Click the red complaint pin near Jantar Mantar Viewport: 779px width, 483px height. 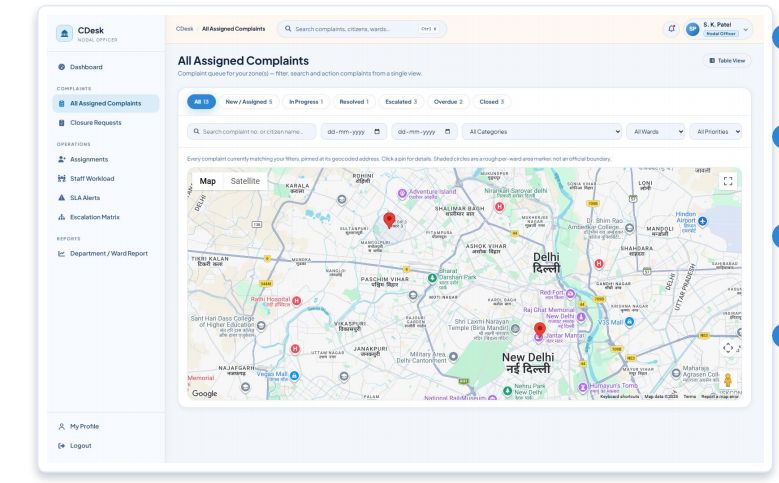(x=540, y=330)
